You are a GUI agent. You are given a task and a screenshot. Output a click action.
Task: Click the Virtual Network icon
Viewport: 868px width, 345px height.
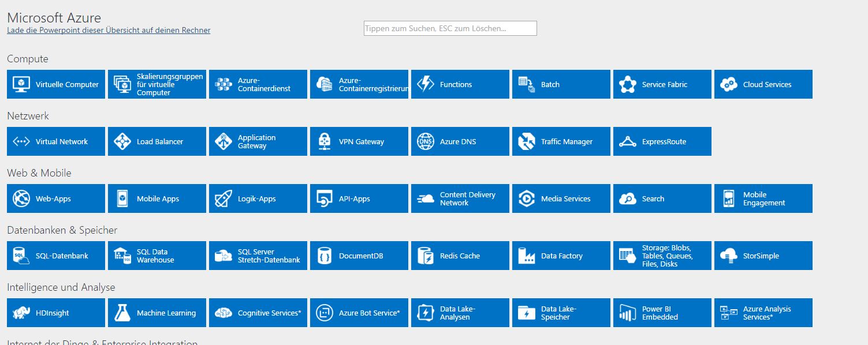21,141
